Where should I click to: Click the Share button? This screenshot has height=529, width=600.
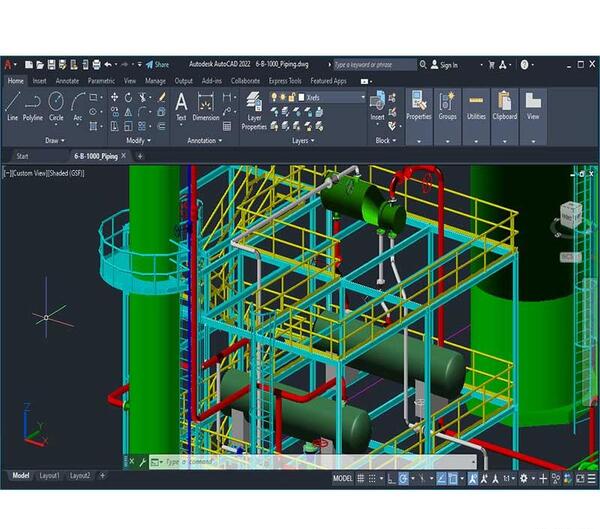tap(157, 64)
